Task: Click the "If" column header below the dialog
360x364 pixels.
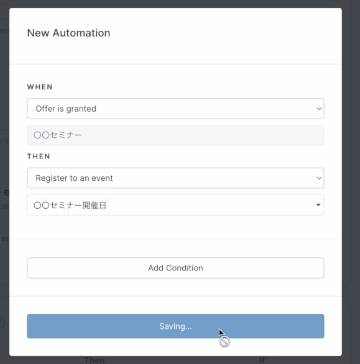Action: pos(262,360)
